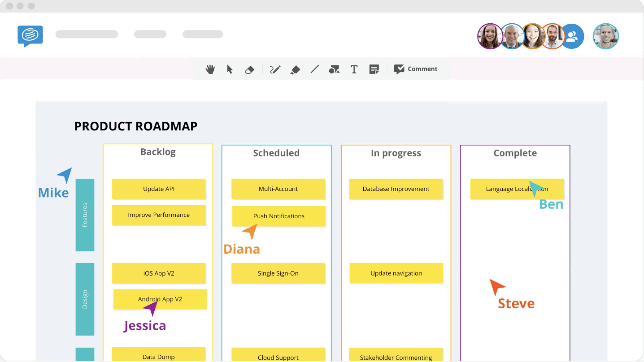The image size is (644, 362).
Task: Pick the freehand pen drawing tool
Action: click(275, 69)
